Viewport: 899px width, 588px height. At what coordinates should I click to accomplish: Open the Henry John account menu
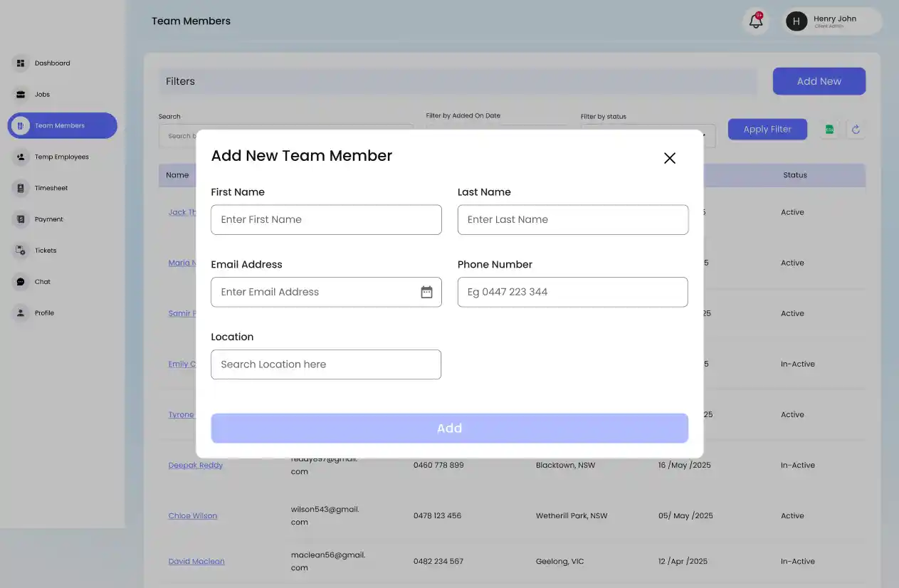point(831,21)
